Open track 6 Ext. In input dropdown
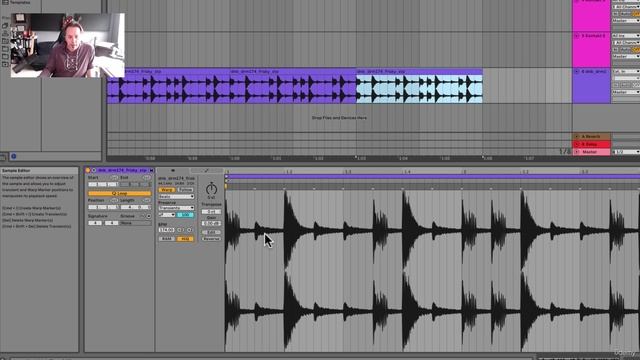Image resolution: width=640 pixels, height=360 pixels. (x=626, y=71)
